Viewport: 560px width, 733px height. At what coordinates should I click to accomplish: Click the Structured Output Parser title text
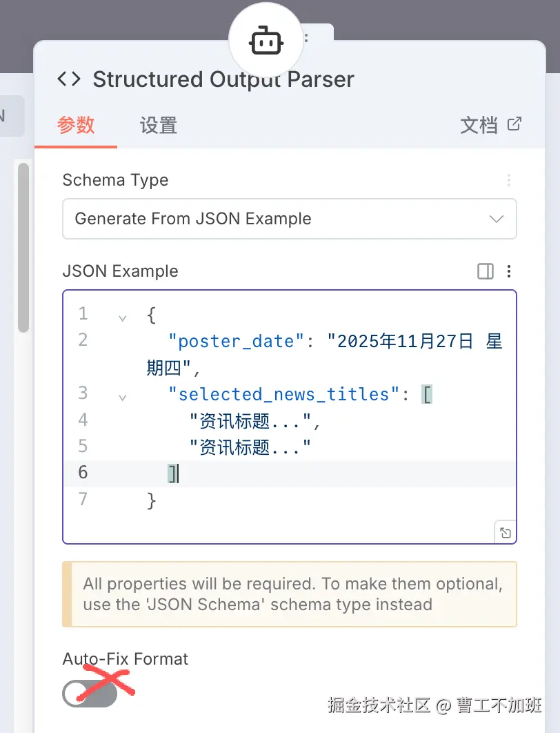(223, 79)
